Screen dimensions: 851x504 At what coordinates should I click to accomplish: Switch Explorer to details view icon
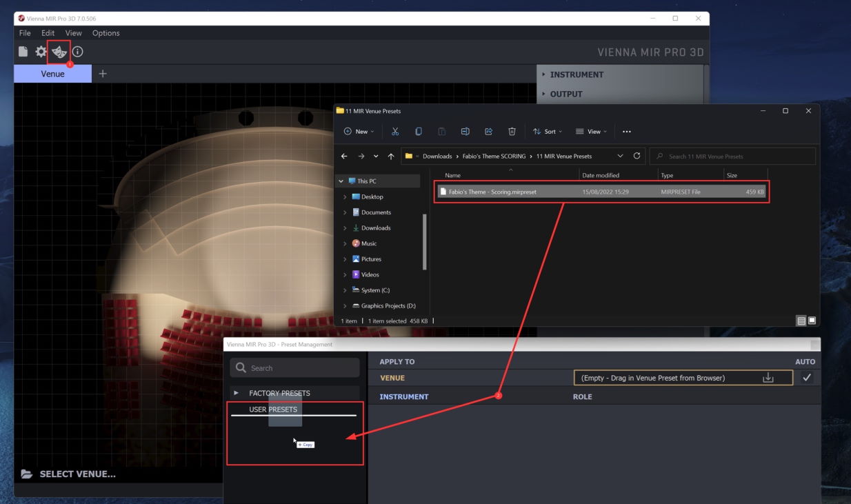tap(801, 321)
